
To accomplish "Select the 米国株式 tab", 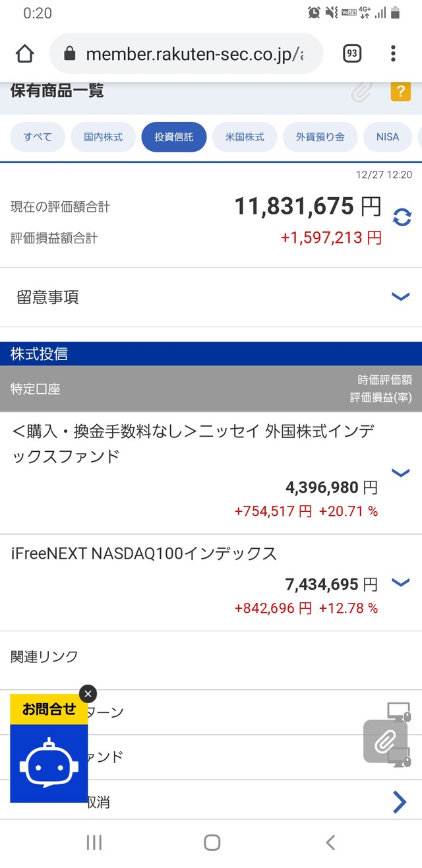I will pos(245,137).
